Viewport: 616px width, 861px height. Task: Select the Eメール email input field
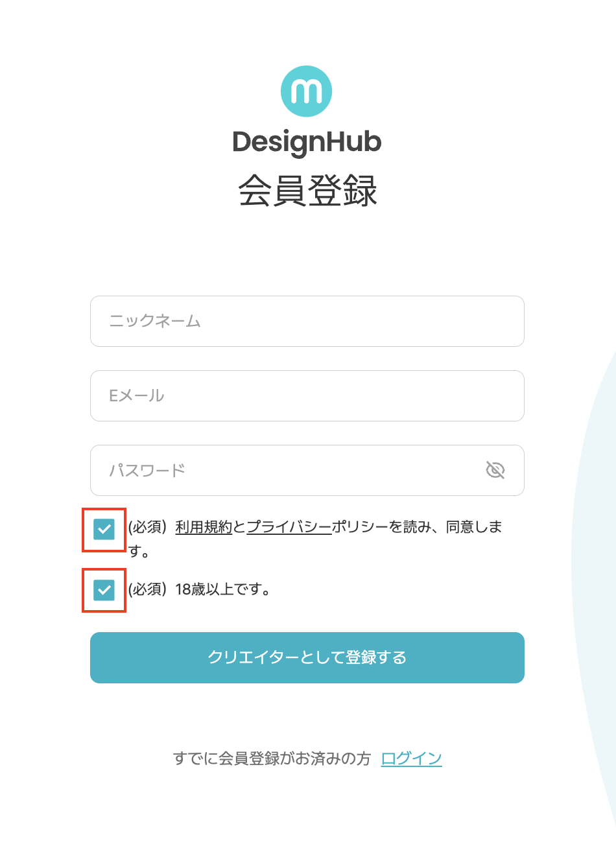[x=307, y=396]
